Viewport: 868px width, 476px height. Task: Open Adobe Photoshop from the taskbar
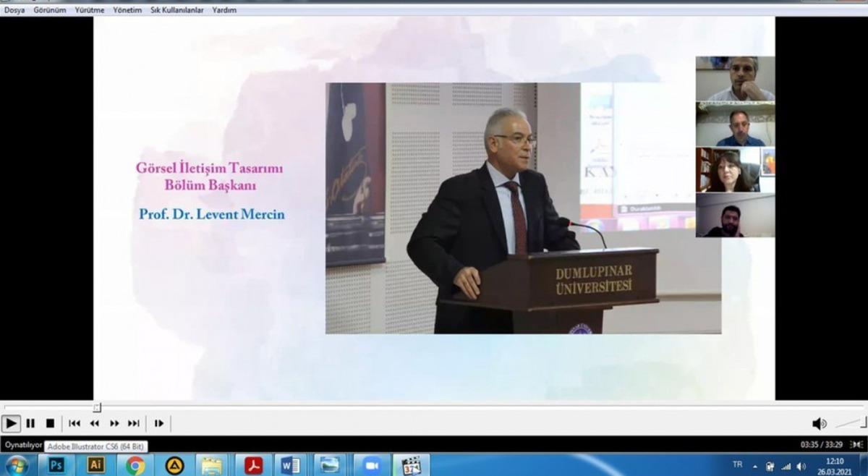point(56,465)
